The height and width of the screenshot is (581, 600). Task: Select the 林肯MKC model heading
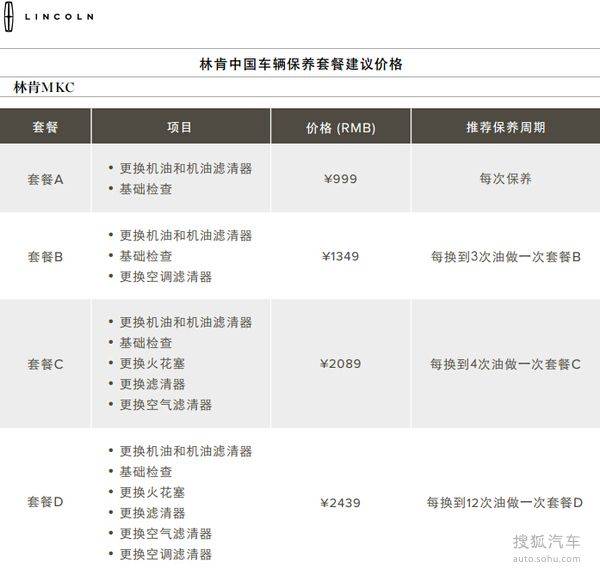click(x=44, y=88)
